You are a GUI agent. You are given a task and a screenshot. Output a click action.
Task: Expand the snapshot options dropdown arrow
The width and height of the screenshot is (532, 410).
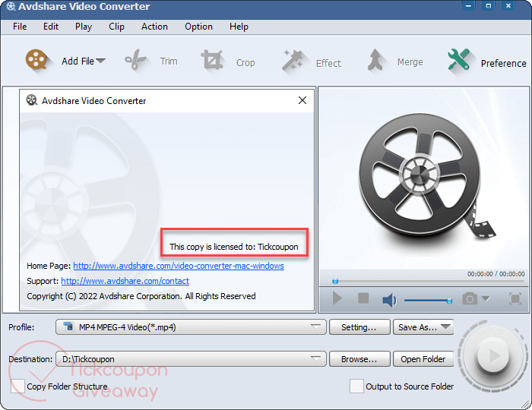[x=486, y=299]
